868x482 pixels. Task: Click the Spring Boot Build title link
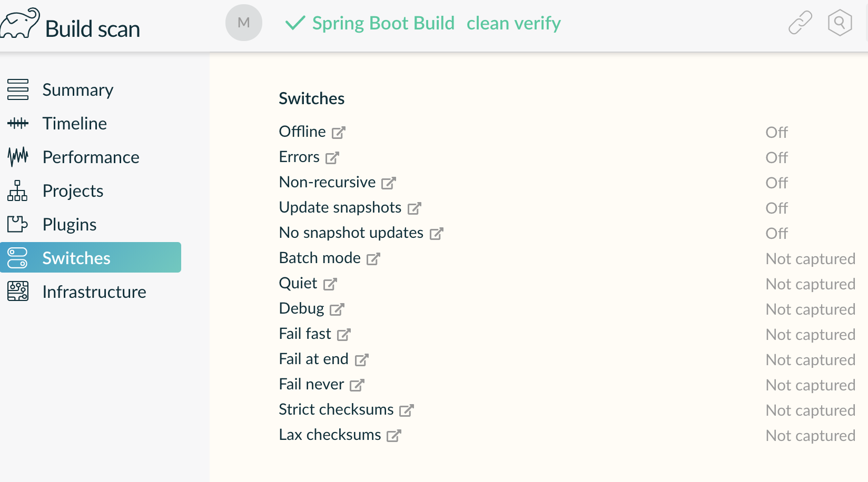click(383, 23)
